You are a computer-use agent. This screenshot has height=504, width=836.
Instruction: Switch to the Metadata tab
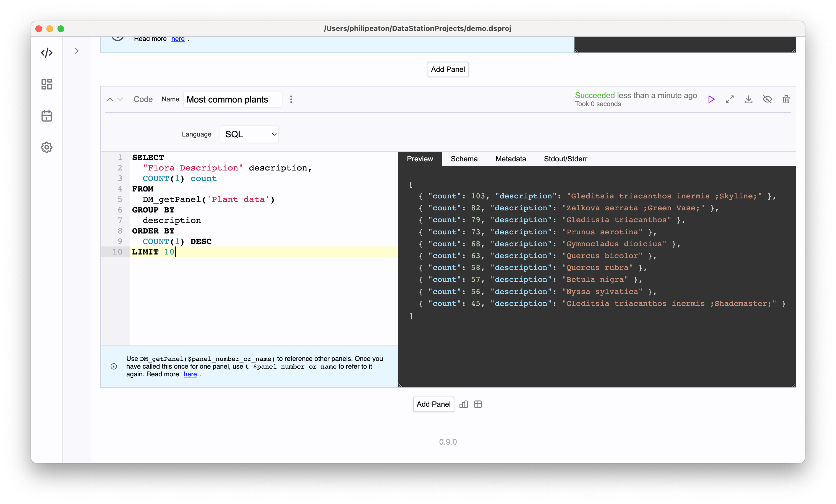click(x=511, y=159)
